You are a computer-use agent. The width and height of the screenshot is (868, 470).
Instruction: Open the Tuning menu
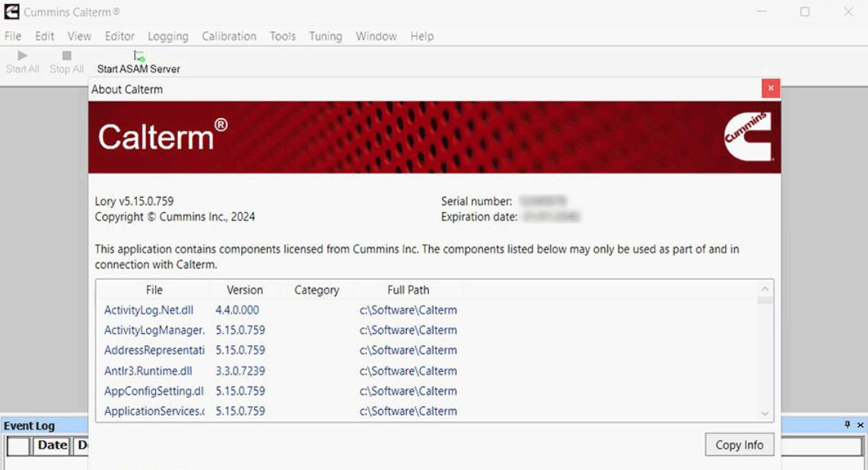(x=325, y=36)
